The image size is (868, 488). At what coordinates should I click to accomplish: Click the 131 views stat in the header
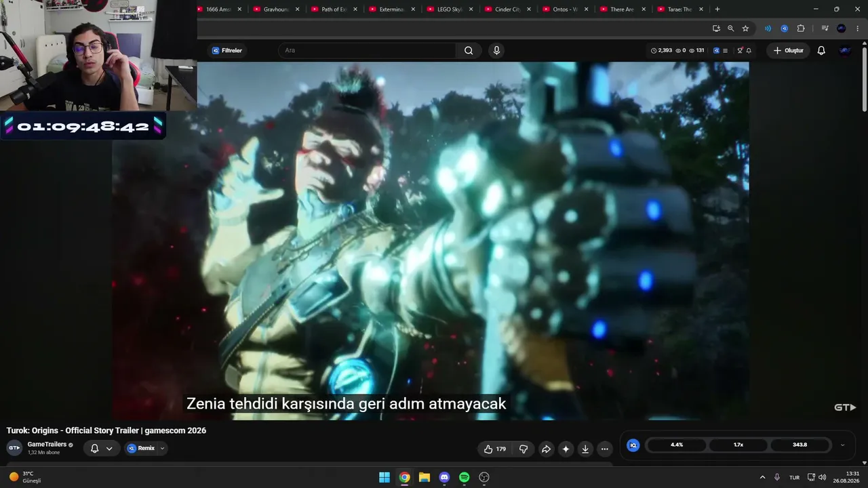click(x=696, y=50)
